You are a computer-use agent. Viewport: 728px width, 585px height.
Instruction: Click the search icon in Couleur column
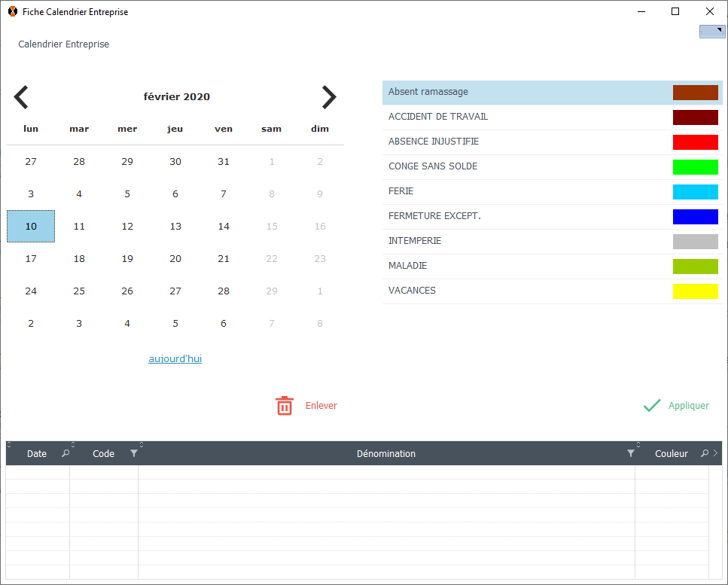tap(705, 453)
